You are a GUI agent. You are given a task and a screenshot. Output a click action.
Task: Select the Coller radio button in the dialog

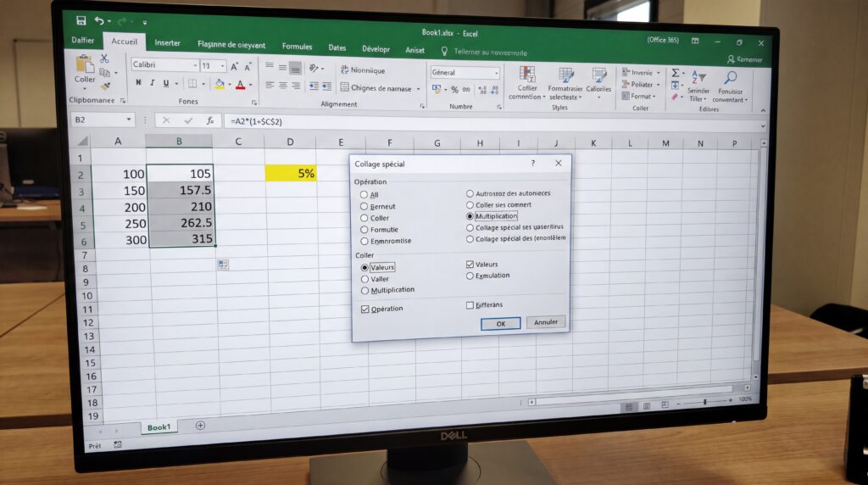[x=364, y=218]
